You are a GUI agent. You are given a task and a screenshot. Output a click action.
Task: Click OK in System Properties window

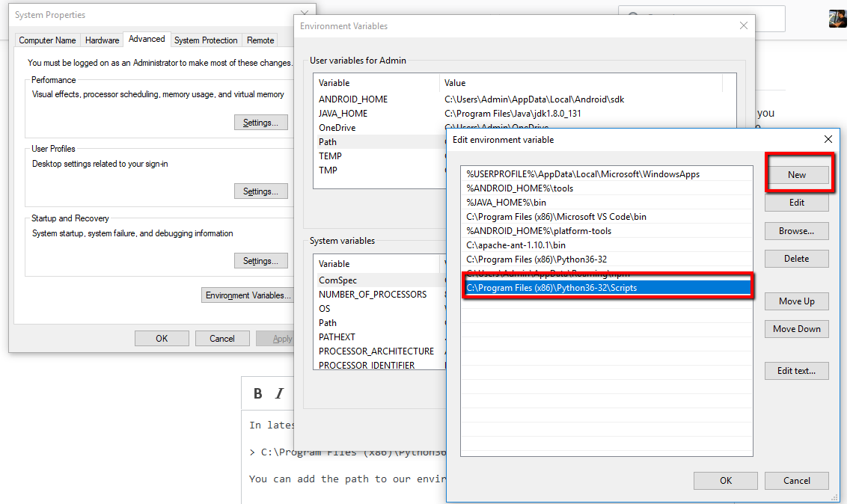[x=162, y=339]
